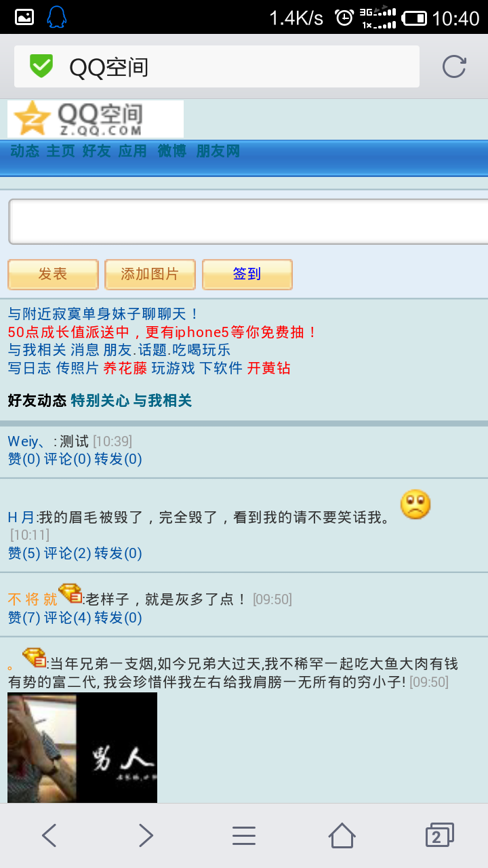488x868 pixels.
Task: Open the 男人 photo thumbnail
Action: coord(82,747)
